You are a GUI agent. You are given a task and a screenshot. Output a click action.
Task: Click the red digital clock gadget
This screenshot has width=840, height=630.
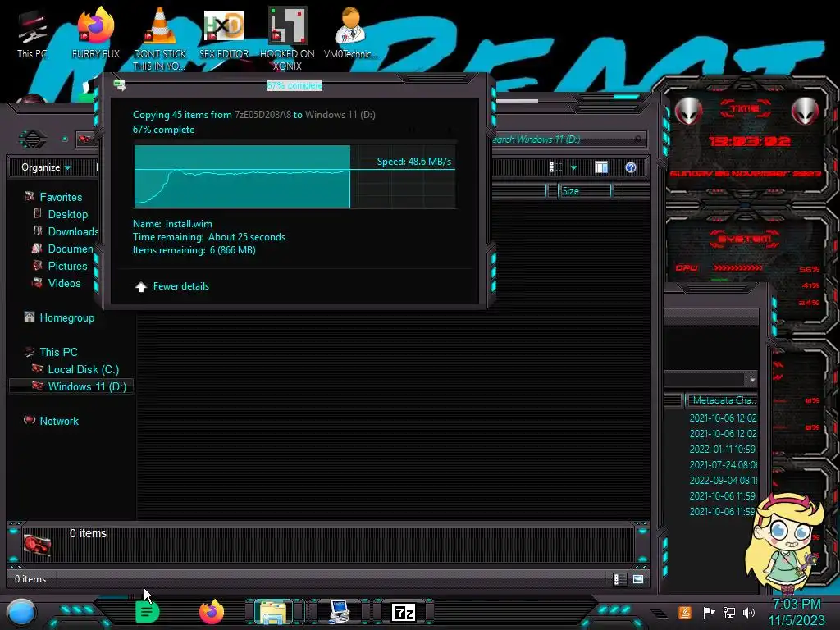click(750, 141)
